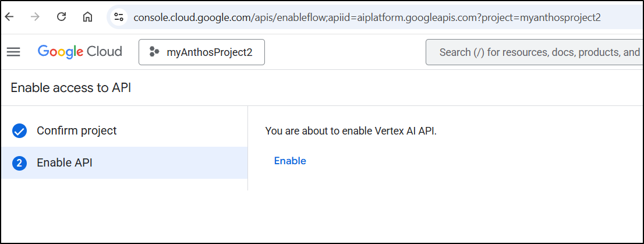Focus the resources and docs search box
The image size is (644, 244).
pyautogui.click(x=536, y=52)
